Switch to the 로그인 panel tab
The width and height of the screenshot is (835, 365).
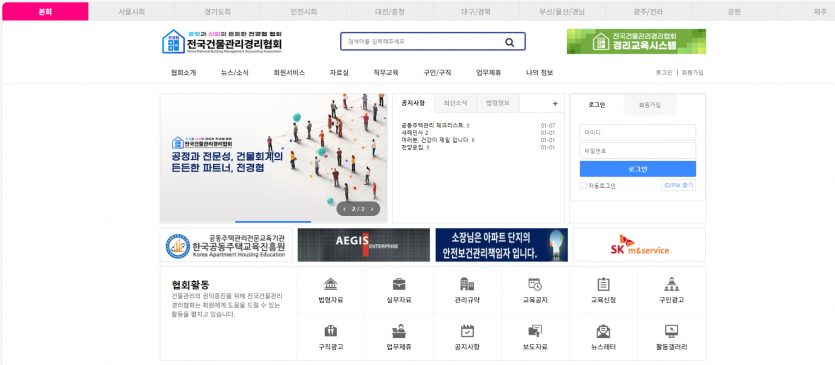[x=597, y=105]
